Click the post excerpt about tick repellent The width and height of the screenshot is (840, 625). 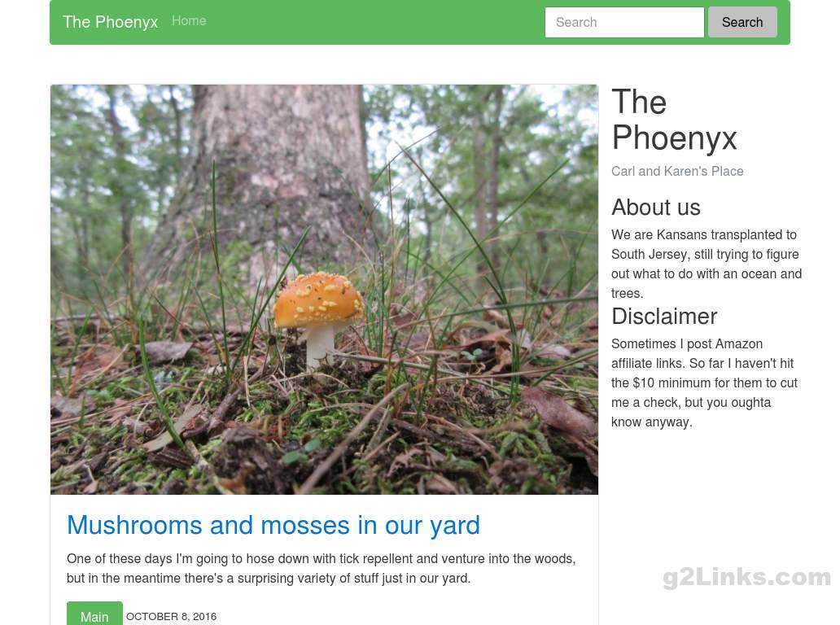click(321, 568)
